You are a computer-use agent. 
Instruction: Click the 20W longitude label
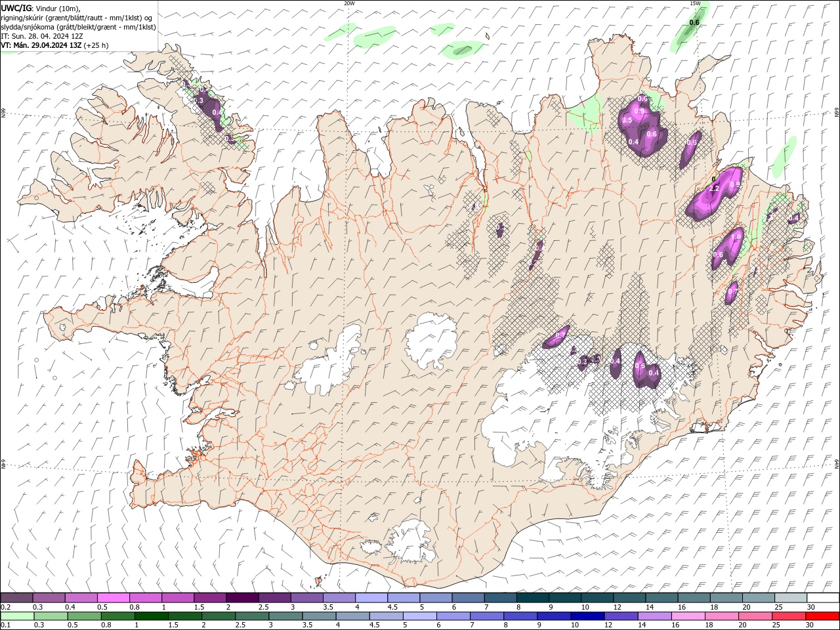pos(349,3)
